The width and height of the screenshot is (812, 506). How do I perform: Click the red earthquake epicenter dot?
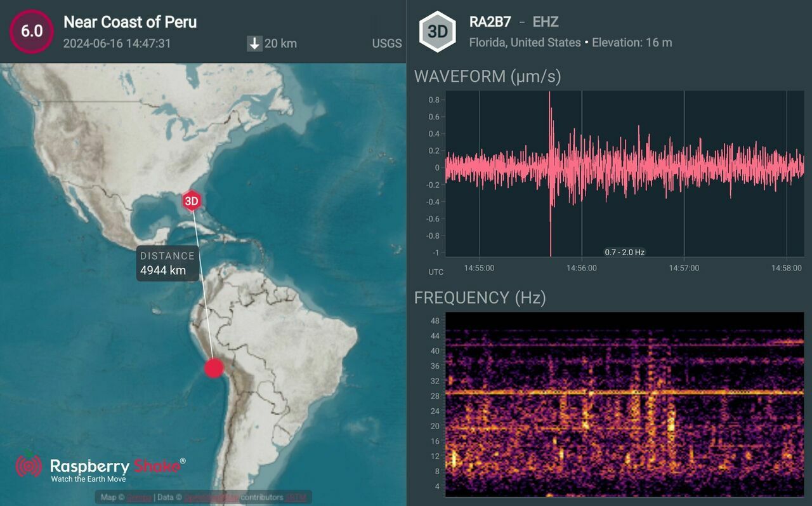tap(214, 368)
